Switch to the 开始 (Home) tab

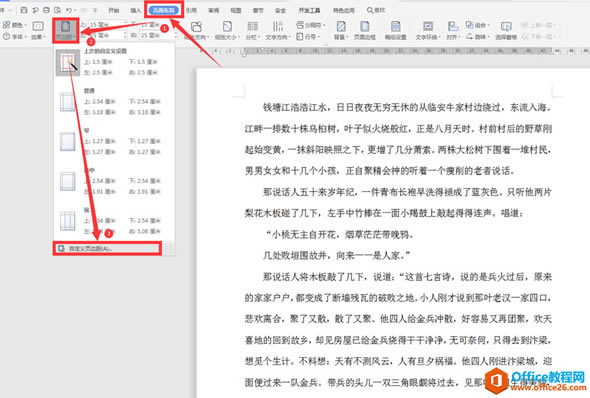pyautogui.click(x=114, y=10)
